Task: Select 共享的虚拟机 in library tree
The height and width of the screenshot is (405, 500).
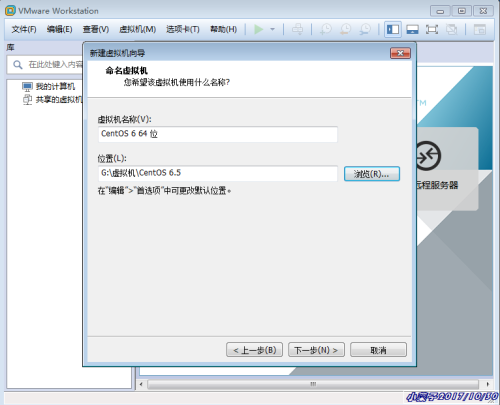Action: point(59,99)
